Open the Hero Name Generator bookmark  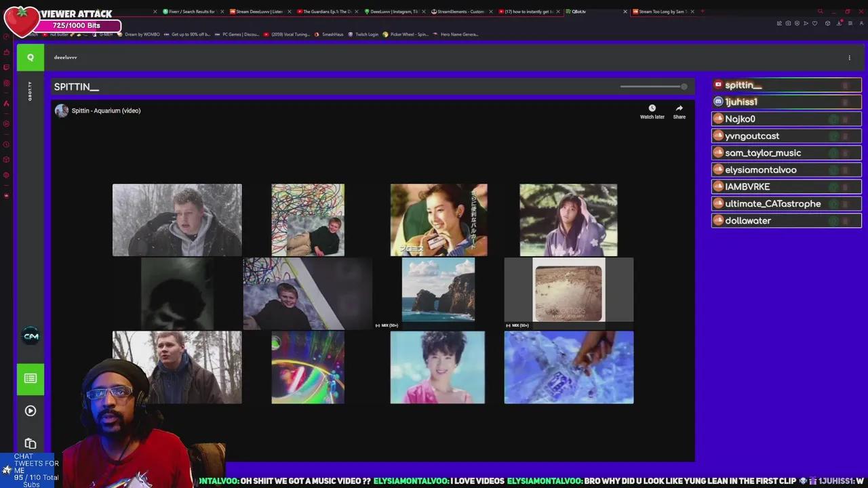pos(456,34)
